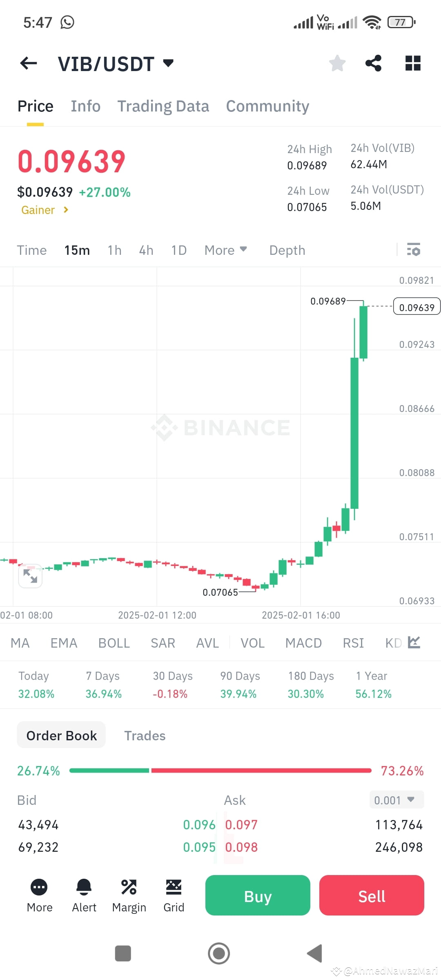Screen dimensions: 441x980
Task: Switch chart to Depth view
Action: (x=287, y=249)
